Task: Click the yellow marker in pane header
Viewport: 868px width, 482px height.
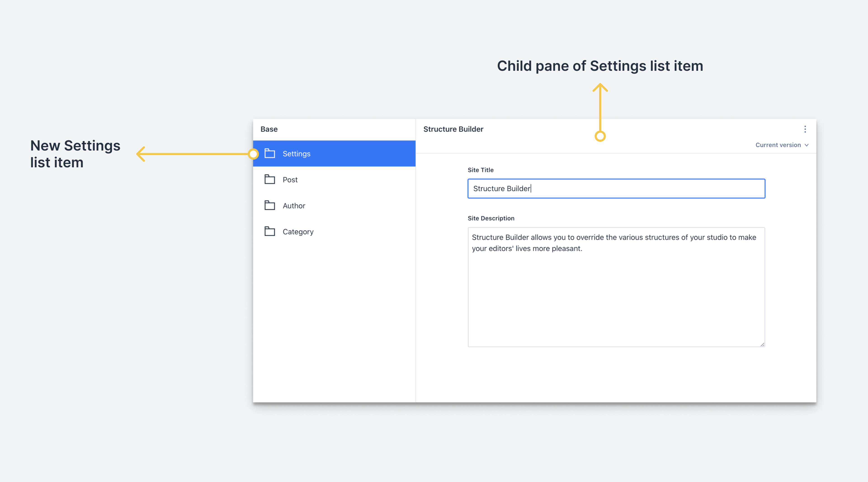Action: [600, 136]
